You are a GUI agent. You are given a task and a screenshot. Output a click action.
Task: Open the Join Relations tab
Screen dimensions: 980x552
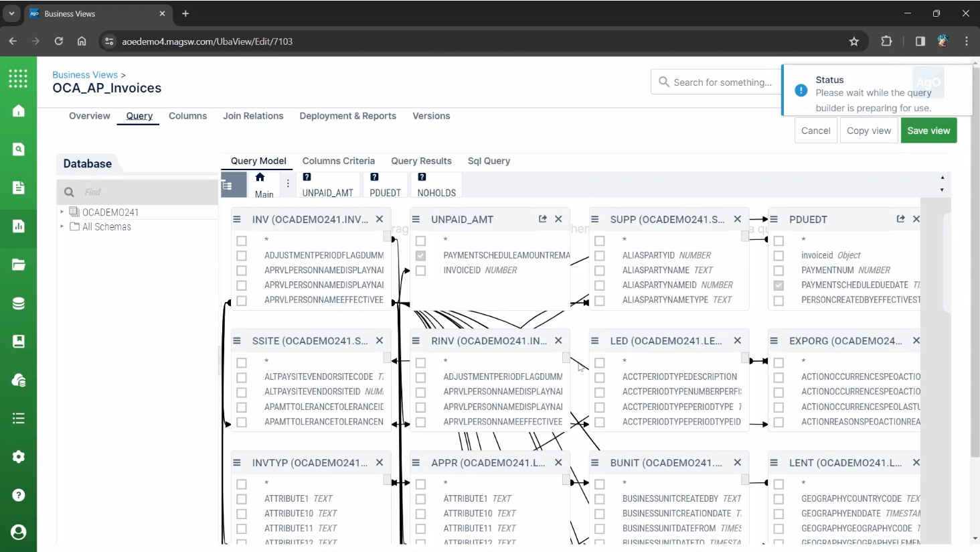coord(253,116)
